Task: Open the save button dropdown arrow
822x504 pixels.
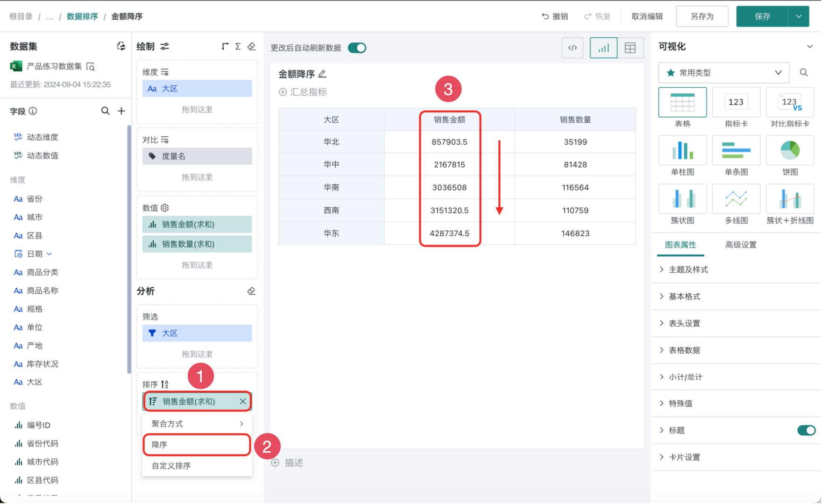Action: click(x=799, y=16)
